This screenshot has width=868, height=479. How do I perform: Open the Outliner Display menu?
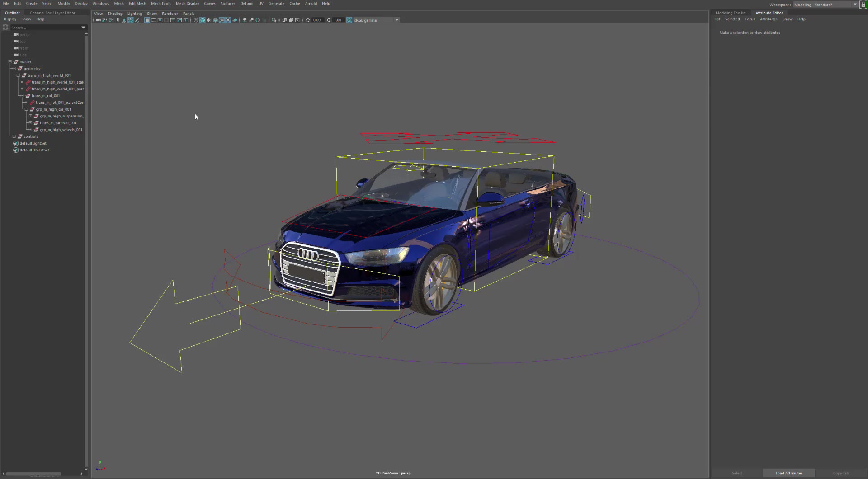click(x=10, y=19)
